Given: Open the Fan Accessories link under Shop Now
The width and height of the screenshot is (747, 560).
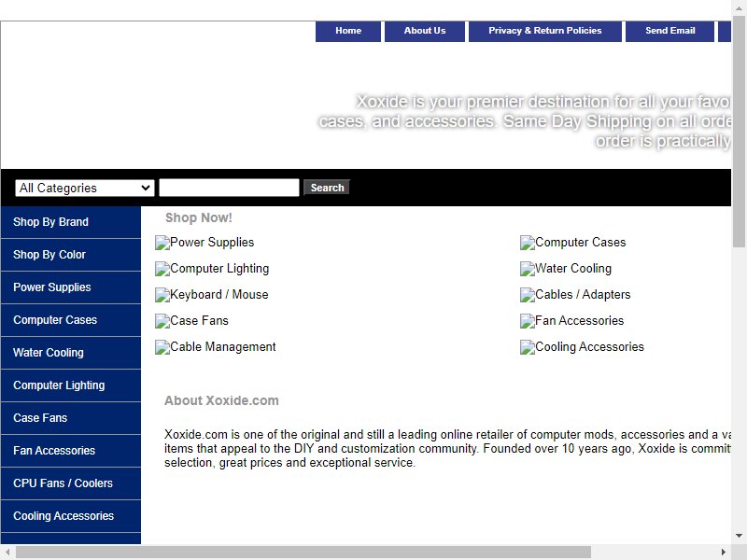Looking at the screenshot, I should click(x=580, y=321).
